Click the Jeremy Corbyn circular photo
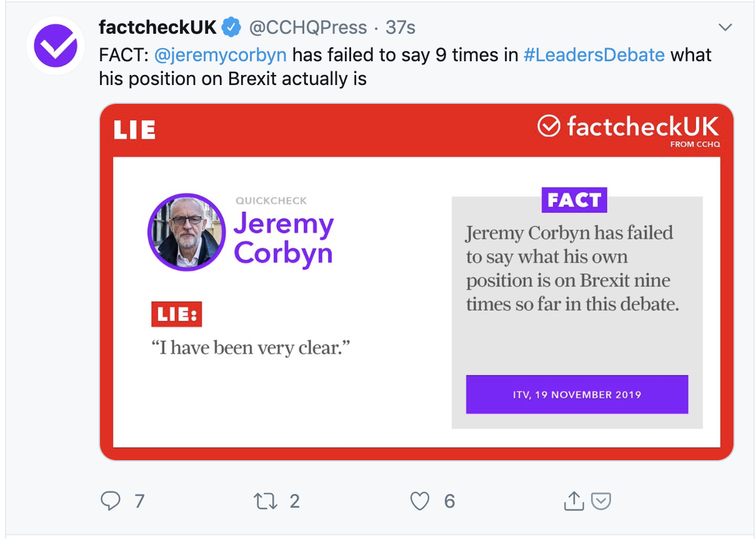Screen dimensions: 756x539 click(186, 232)
